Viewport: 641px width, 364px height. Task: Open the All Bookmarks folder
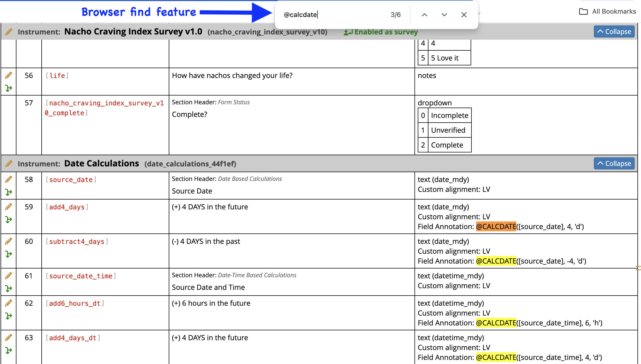pos(607,11)
